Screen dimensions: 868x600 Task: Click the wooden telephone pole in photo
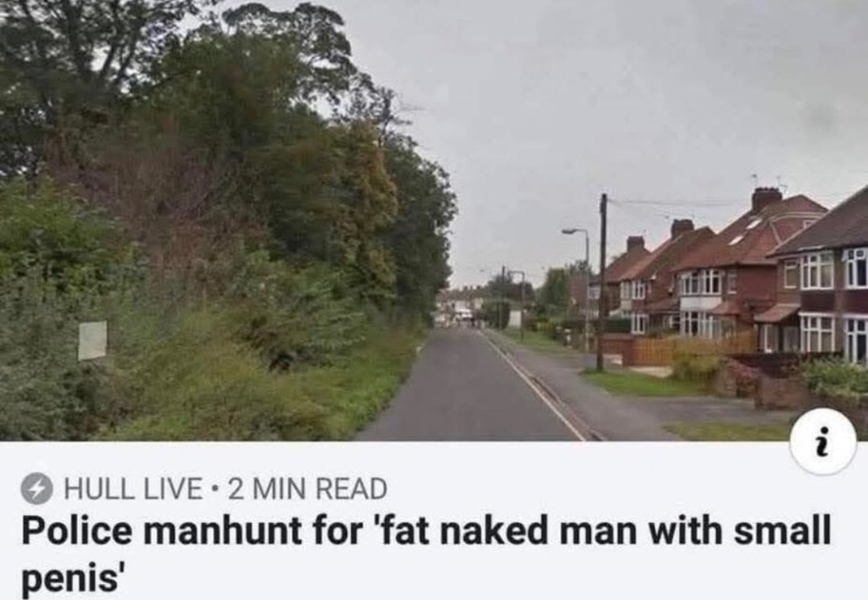602,282
